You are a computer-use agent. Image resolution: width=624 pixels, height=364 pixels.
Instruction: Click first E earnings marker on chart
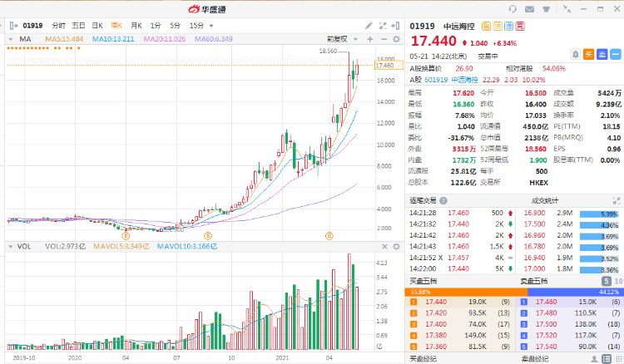point(126,236)
